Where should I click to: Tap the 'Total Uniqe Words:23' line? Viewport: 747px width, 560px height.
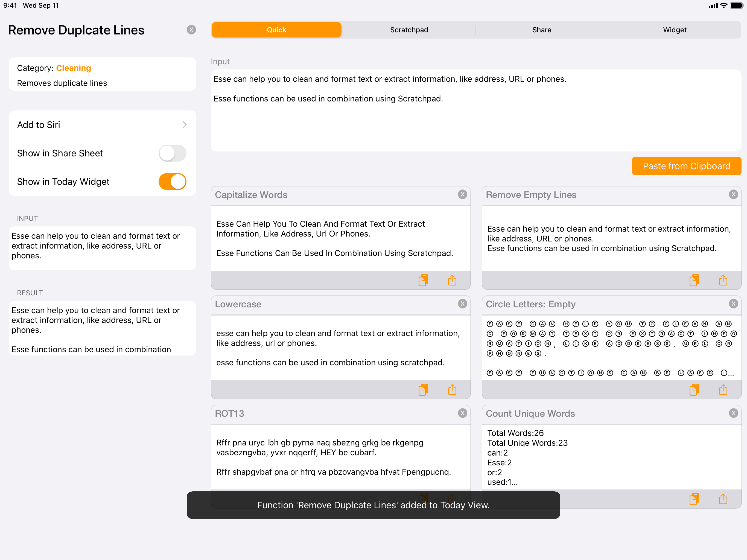coord(527,443)
